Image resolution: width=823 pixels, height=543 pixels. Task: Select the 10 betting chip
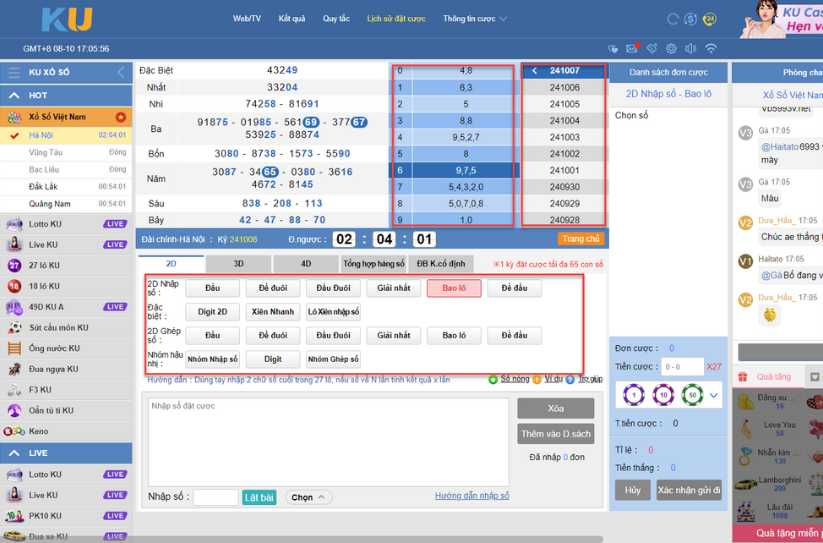click(x=663, y=395)
